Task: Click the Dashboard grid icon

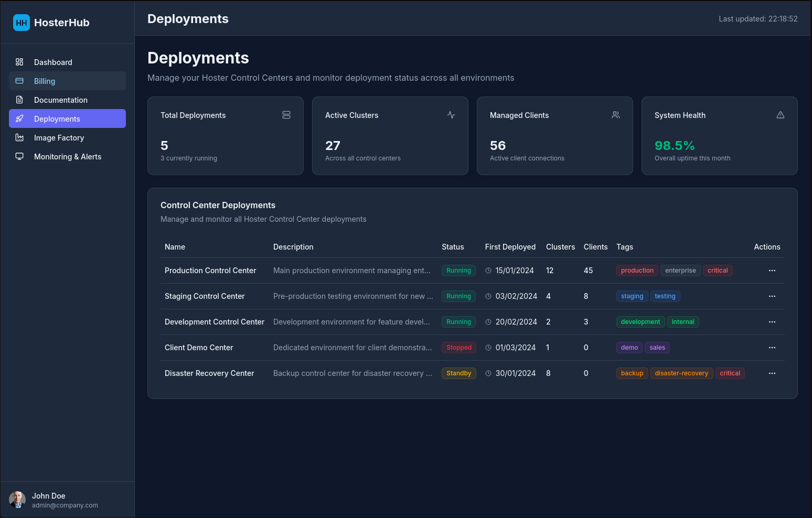Action: pyautogui.click(x=19, y=62)
